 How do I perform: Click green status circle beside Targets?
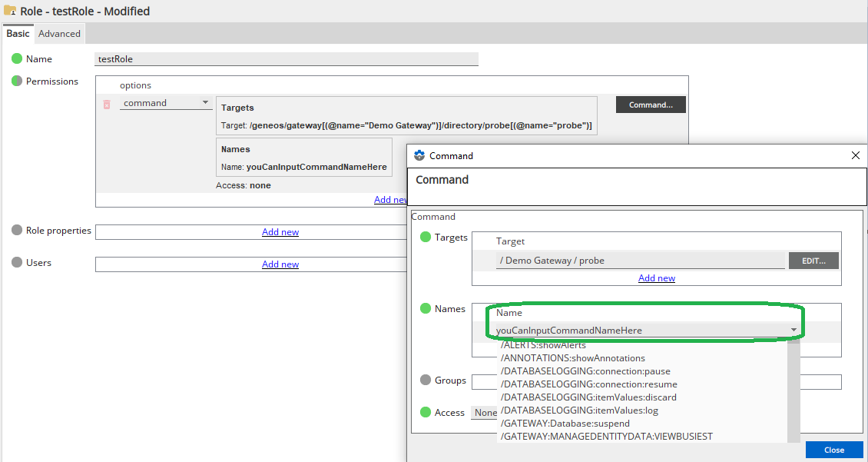[426, 238]
